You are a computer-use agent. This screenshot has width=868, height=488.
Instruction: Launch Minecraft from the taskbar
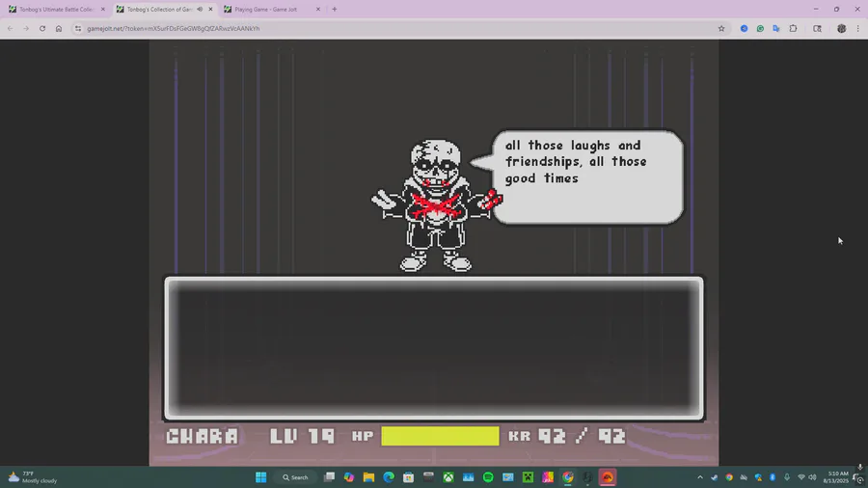point(529,477)
